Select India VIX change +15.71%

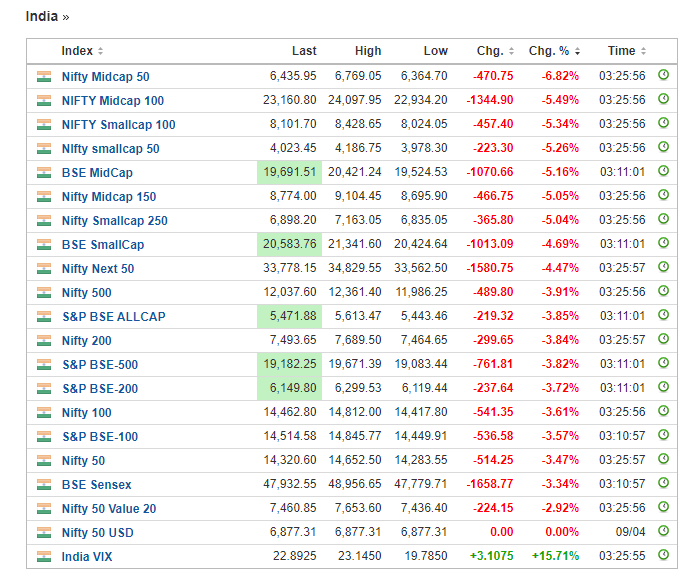point(555,556)
